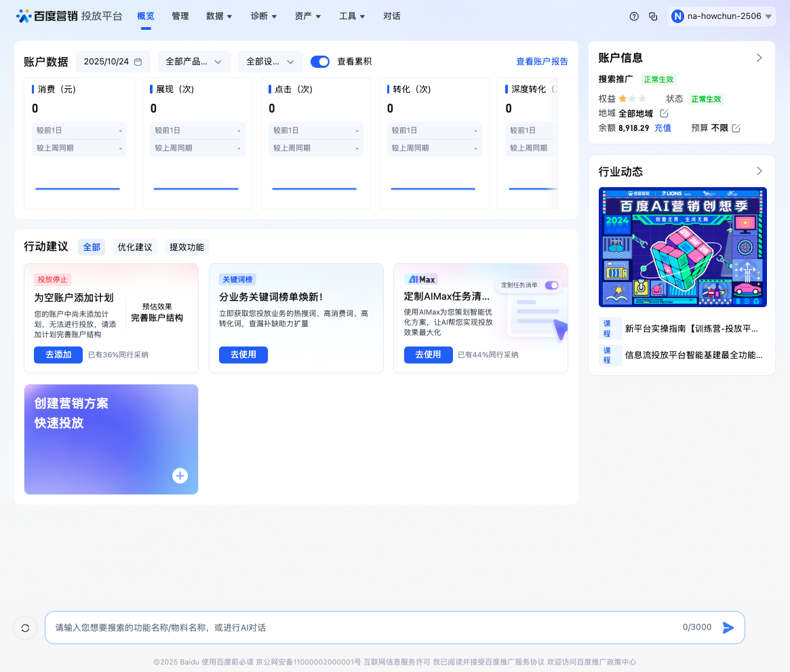
Task: Open the 全部产品 dropdown
Action: point(194,61)
